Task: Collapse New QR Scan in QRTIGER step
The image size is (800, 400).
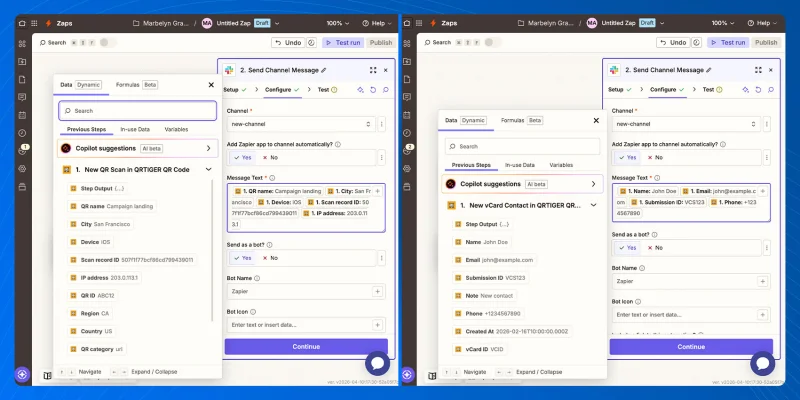Action: 208,169
